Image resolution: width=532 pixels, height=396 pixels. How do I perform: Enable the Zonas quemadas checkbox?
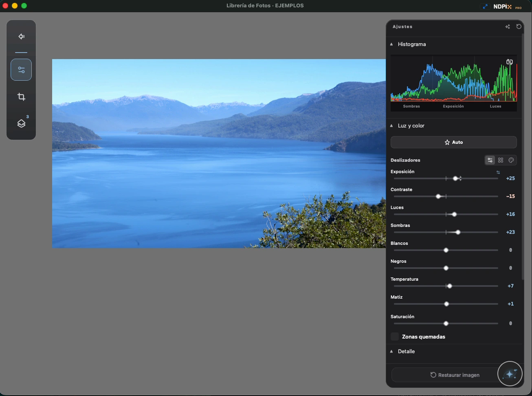click(x=395, y=337)
